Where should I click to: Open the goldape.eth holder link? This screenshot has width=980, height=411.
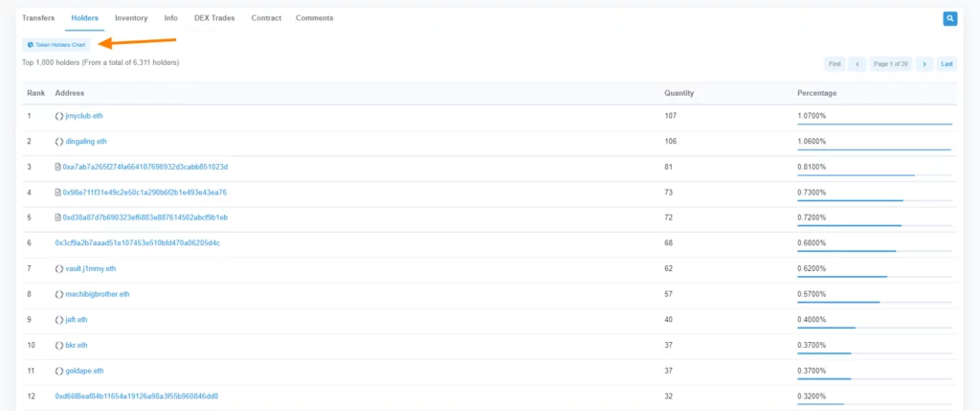pyautogui.click(x=84, y=371)
